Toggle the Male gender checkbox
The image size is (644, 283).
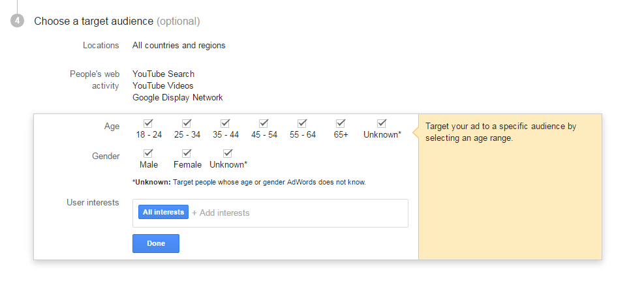point(149,153)
